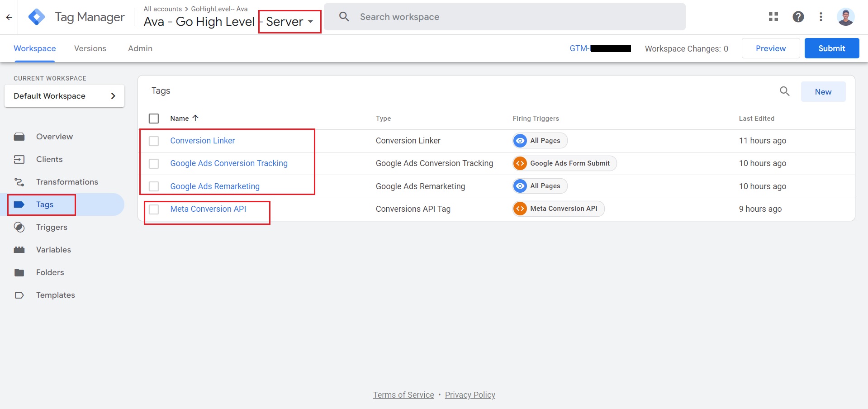Image resolution: width=868 pixels, height=409 pixels.
Task: Check the Meta Conversion API row checkbox
Action: [154, 209]
